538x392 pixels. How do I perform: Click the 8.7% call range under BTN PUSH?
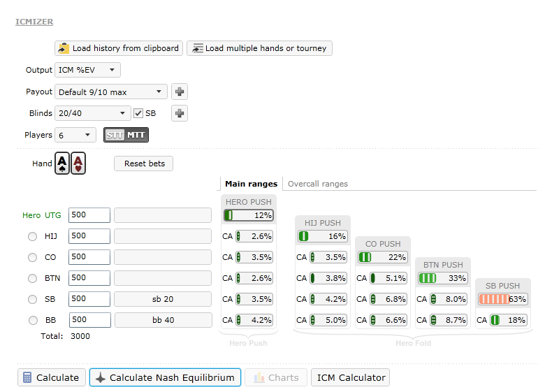click(449, 320)
